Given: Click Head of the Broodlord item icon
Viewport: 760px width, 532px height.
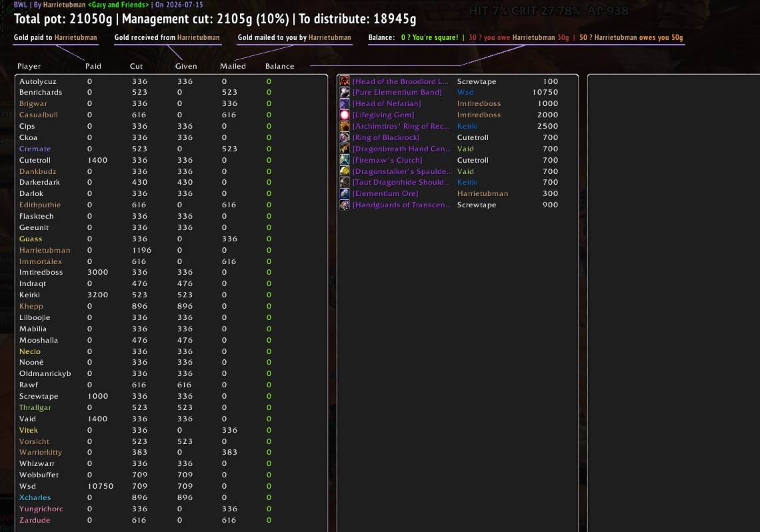Looking at the screenshot, I should coord(345,81).
